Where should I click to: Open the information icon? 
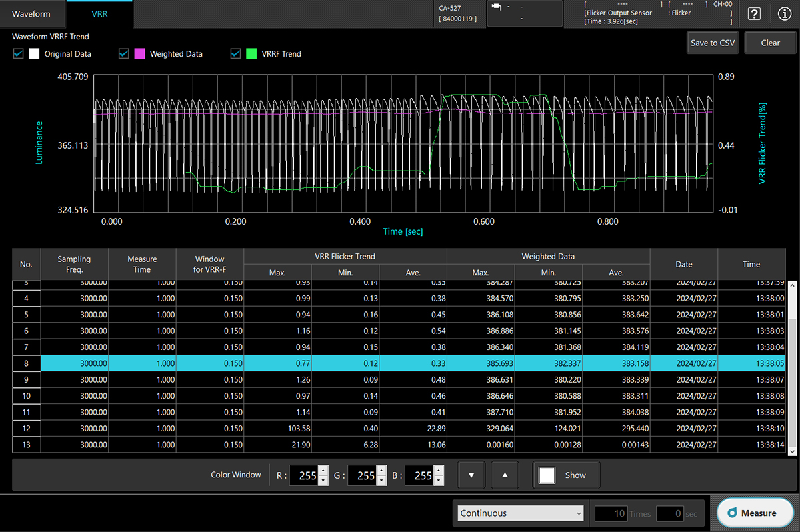(x=784, y=14)
